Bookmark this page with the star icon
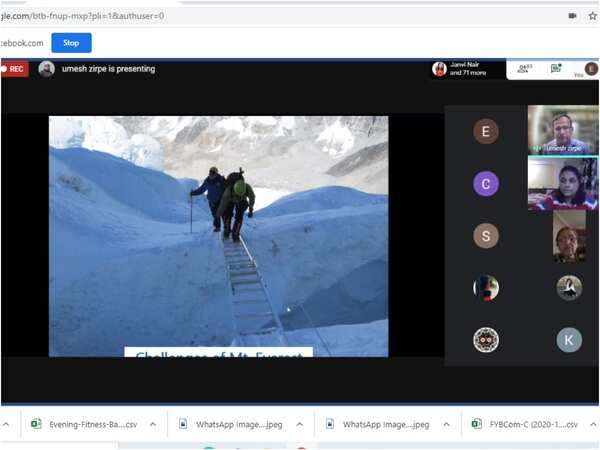This screenshot has height=450, width=600. [x=594, y=16]
